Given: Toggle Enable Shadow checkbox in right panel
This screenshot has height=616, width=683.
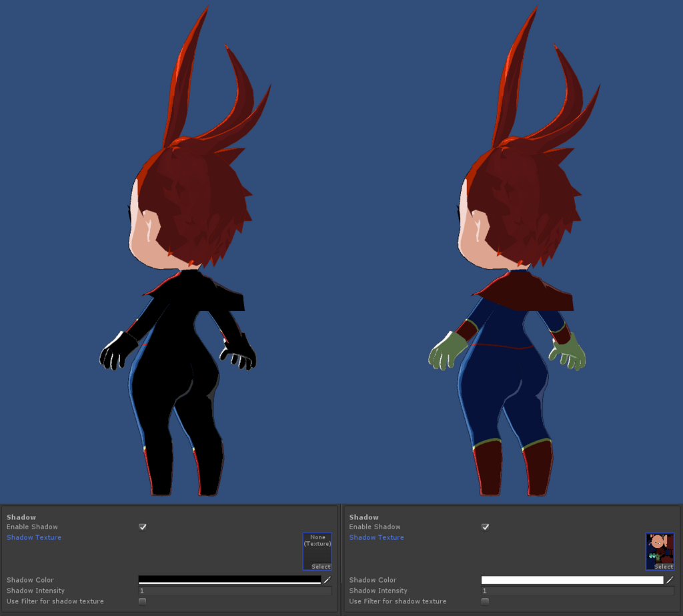Looking at the screenshot, I should pos(486,527).
